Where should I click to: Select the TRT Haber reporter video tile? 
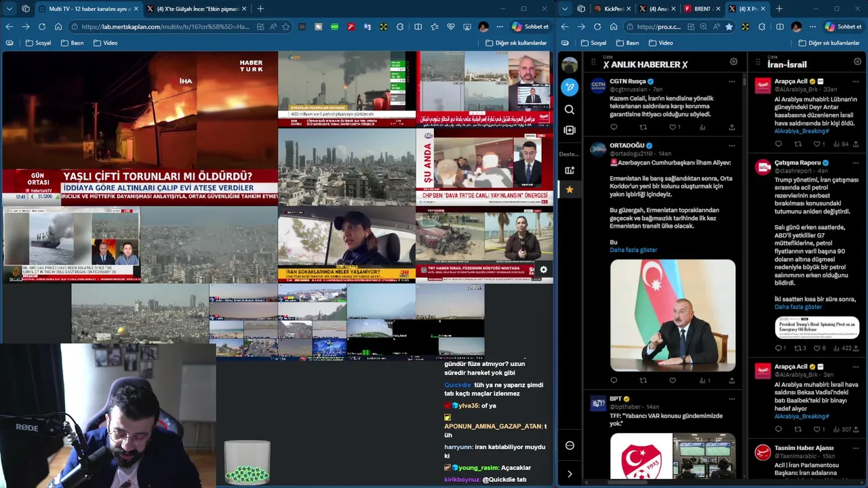click(x=484, y=244)
